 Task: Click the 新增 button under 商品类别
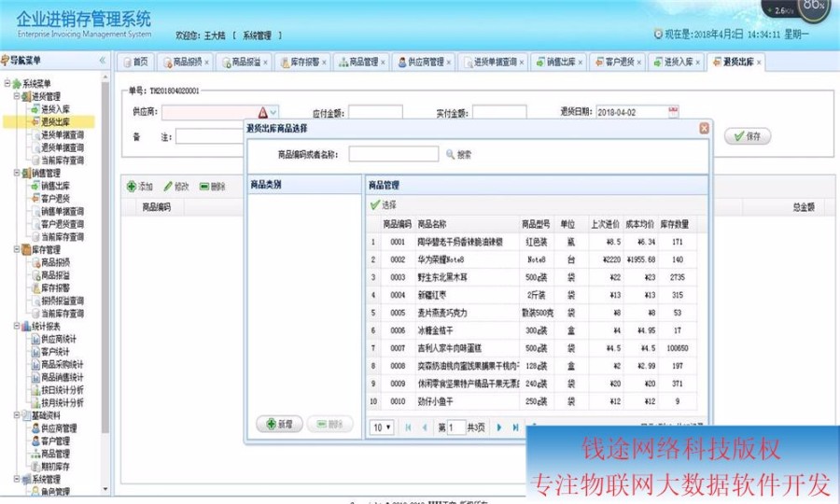click(x=280, y=424)
